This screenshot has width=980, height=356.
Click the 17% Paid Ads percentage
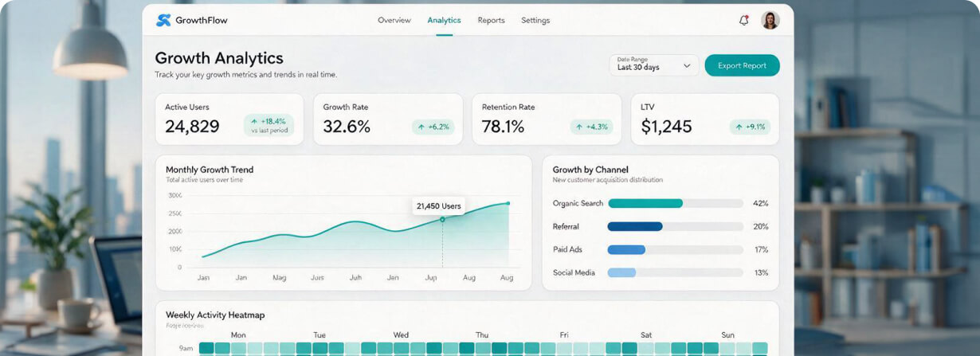761,249
